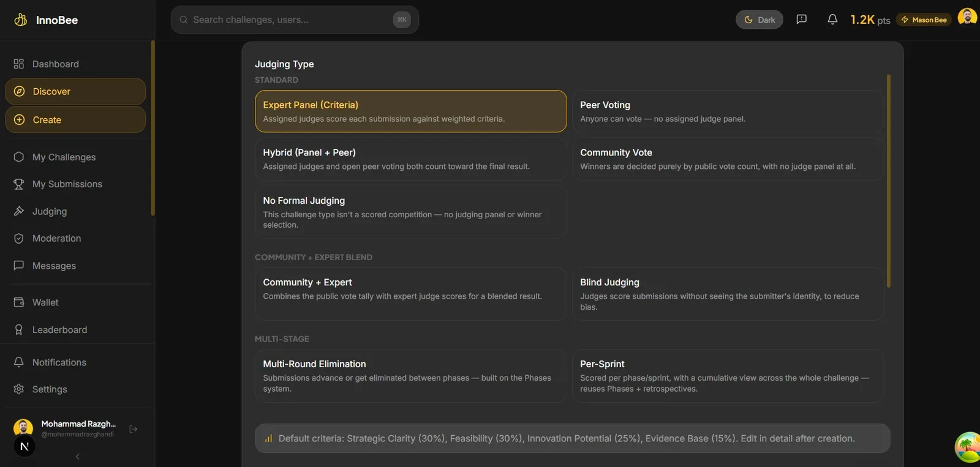This screenshot has width=980, height=467.
Task: Toggle the Dark theme switch
Action: pyautogui.click(x=759, y=20)
